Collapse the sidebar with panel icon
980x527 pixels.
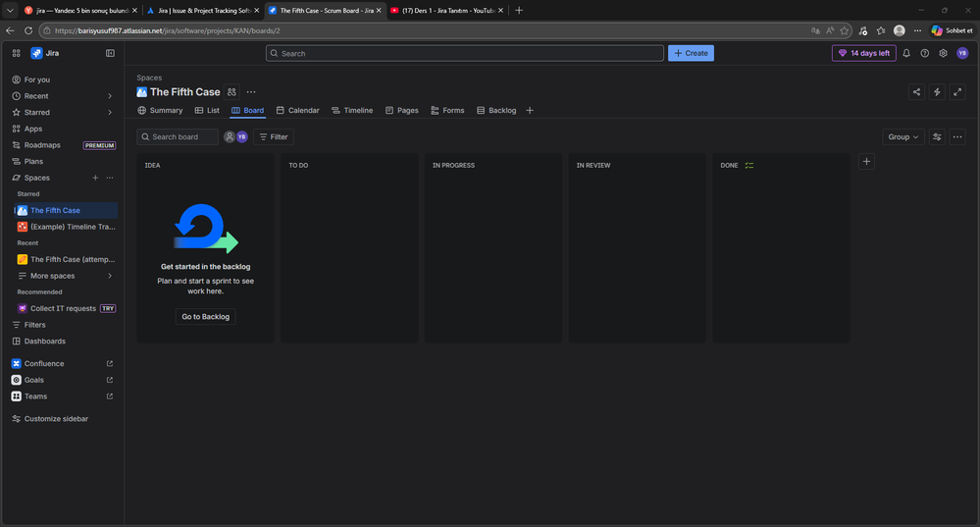click(x=110, y=53)
